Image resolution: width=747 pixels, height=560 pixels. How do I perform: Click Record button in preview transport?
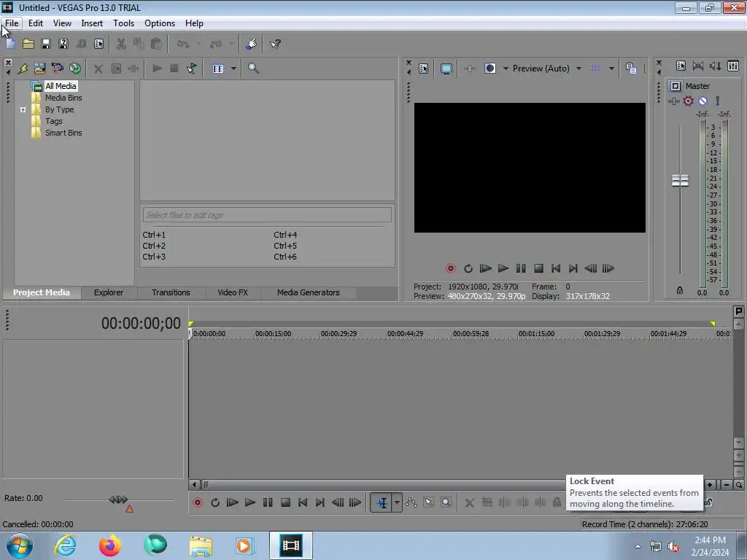pos(451,268)
